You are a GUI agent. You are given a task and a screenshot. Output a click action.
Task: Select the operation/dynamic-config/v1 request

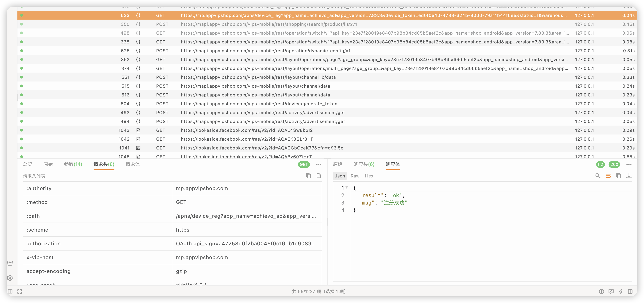point(327,51)
